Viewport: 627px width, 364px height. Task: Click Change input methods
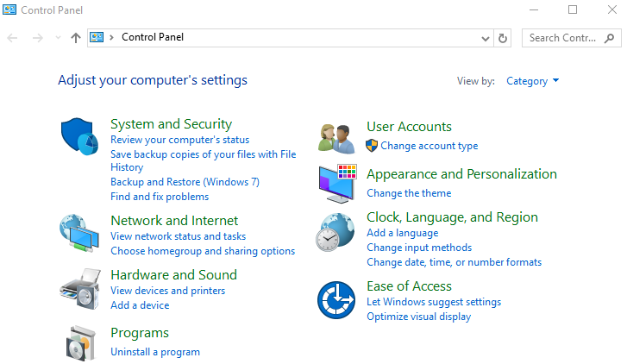(x=419, y=248)
